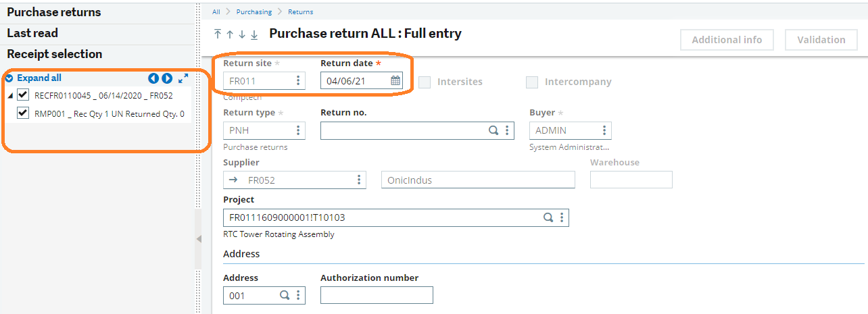Collapse the RECFR0110045 tree node triangle
The width and height of the screenshot is (868, 314).
click(9, 95)
